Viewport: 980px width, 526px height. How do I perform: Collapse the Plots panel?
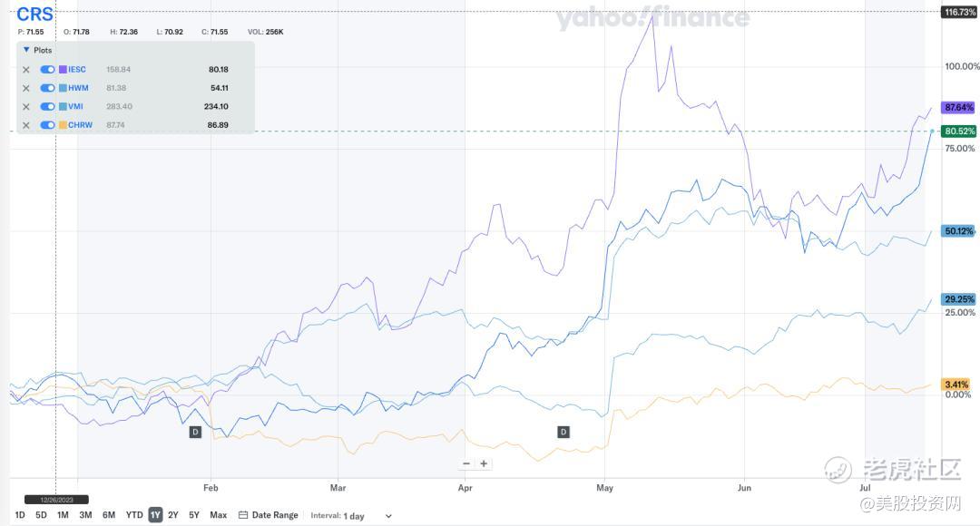click(27, 51)
